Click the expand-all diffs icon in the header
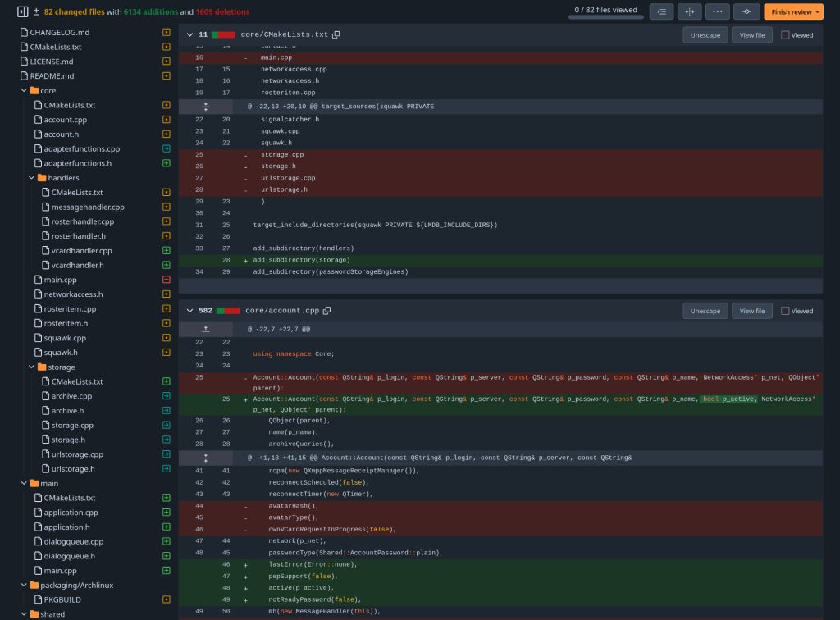 tap(34, 11)
